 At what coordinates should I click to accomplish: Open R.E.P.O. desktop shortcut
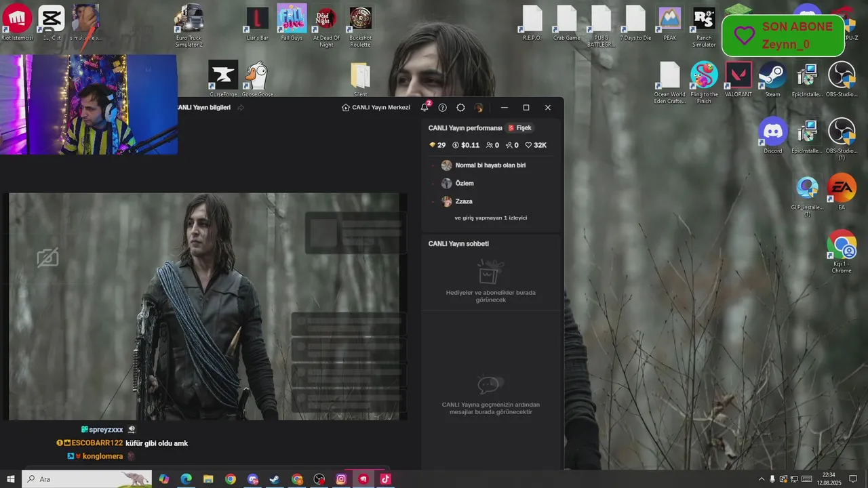click(532, 22)
